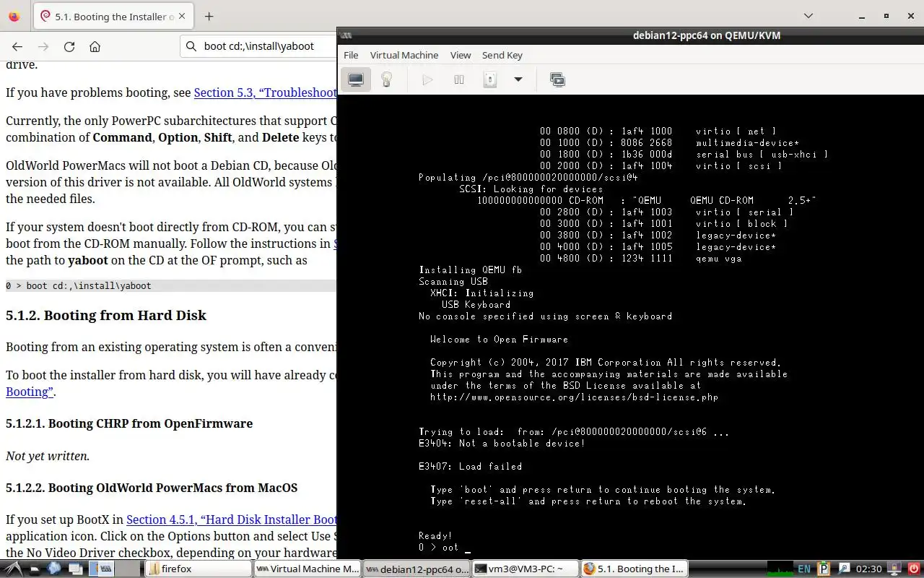Click the 02:30 clock in the tray
Screen dimensions: 924x578
pyautogui.click(x=869, y=569)
